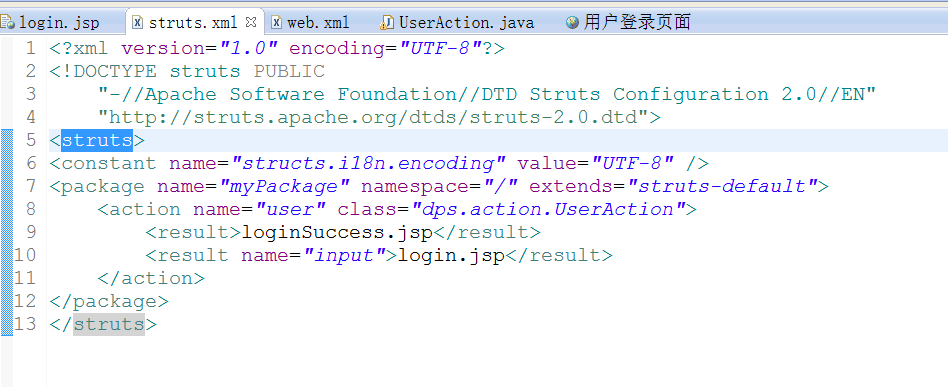Click the structs.i18n.encoding constant name
Screen dimensions: 948x387
(368, 163)
